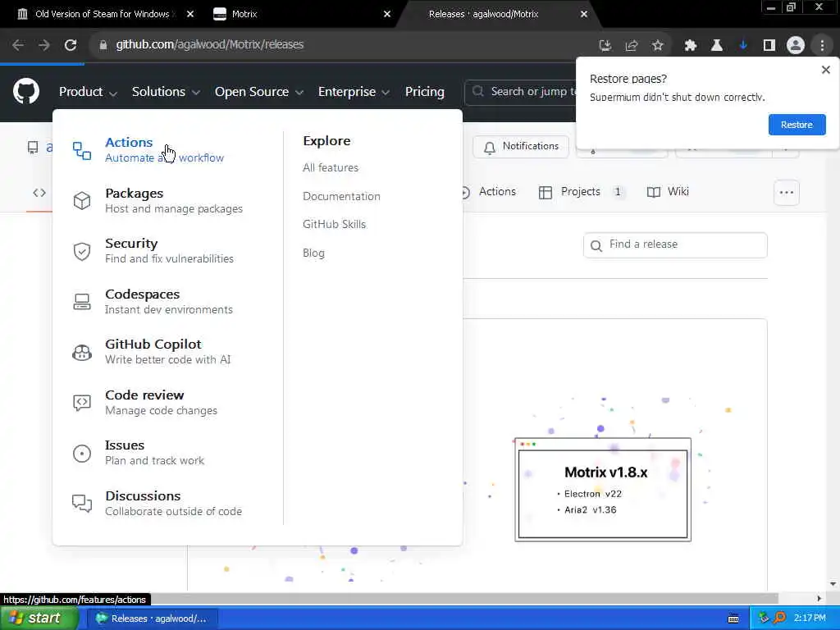Image resolution: width=840 pixels, height=630 pixels.
Task: Reload the page with the refresh icon
Action: [71, 45]
